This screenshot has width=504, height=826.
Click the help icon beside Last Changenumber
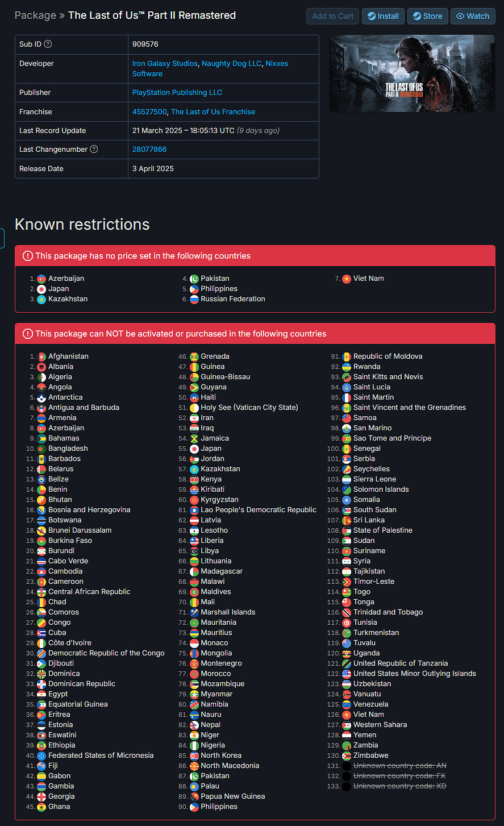tap(94, 150)
